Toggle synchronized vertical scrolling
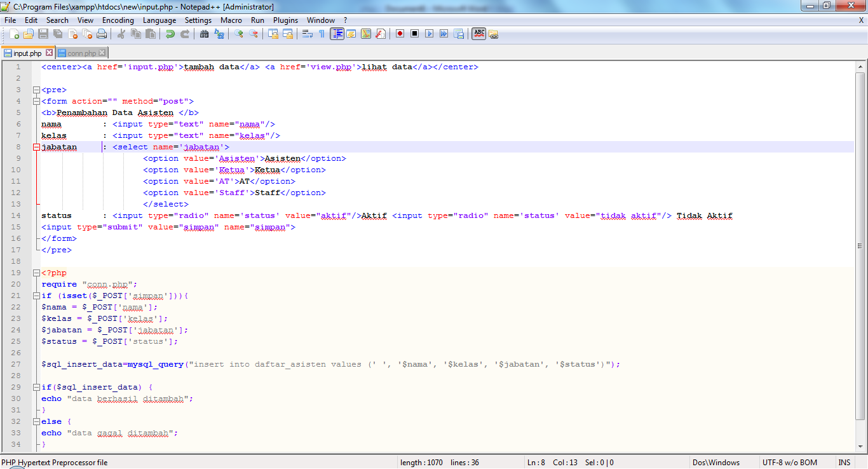868x469 pixels. [273, 34]
